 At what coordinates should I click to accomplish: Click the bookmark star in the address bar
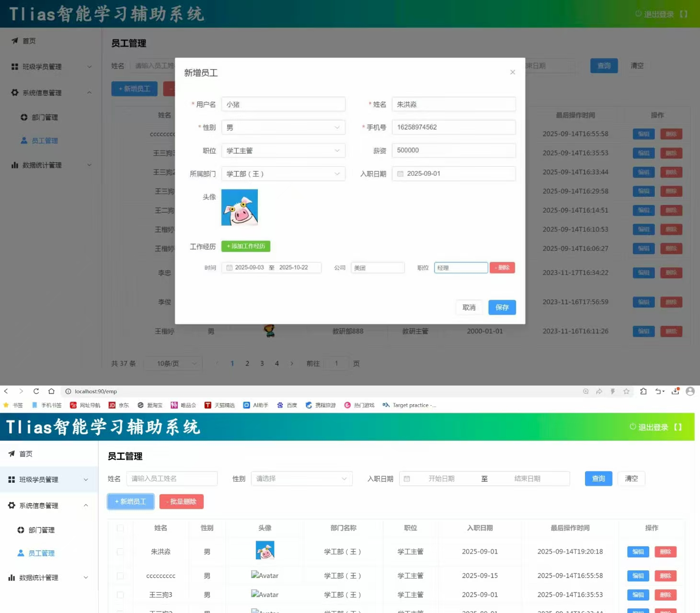pyautogui.click(x=626, y=391)
